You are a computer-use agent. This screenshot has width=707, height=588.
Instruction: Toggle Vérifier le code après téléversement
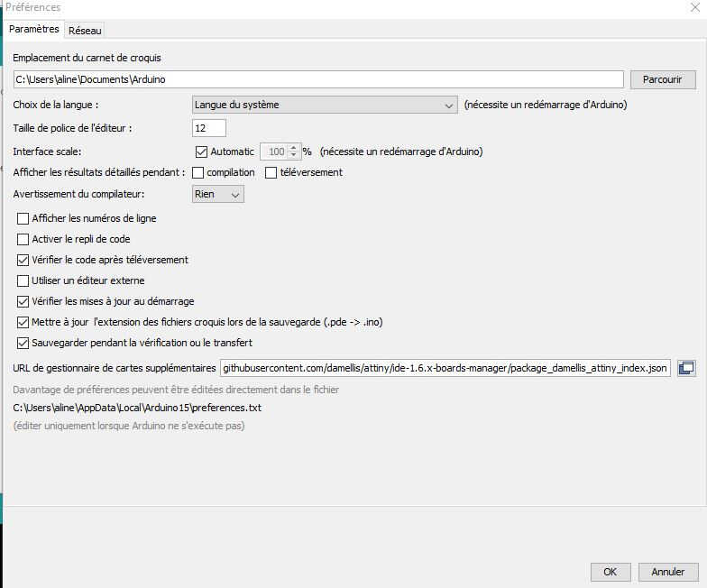23,260
